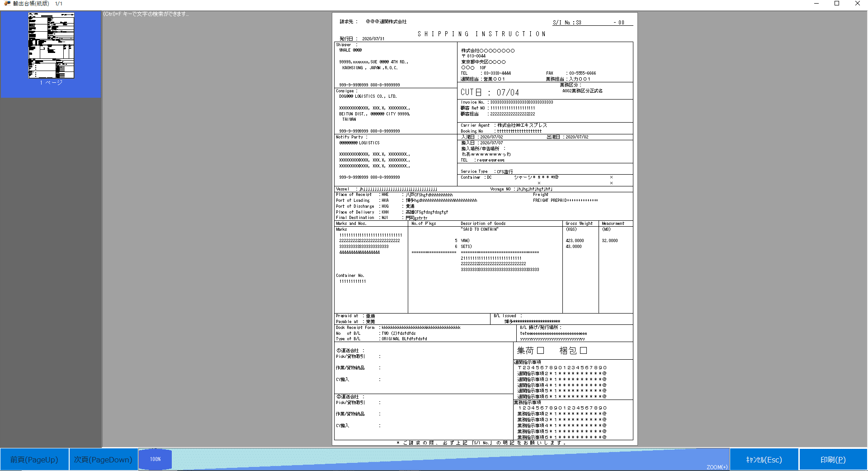Click the Notify Party label
The image size is (868, 471).
click(352, 137)
